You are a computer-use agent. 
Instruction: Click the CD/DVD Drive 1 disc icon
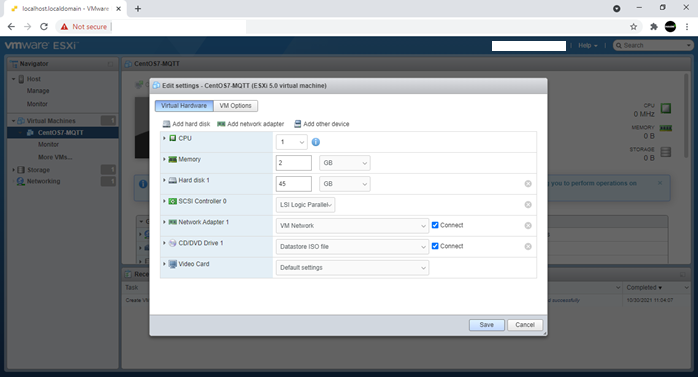[x=173, y=243]
